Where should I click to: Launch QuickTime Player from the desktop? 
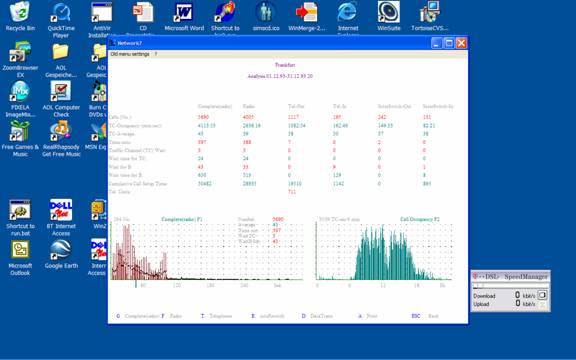point(61,19)
